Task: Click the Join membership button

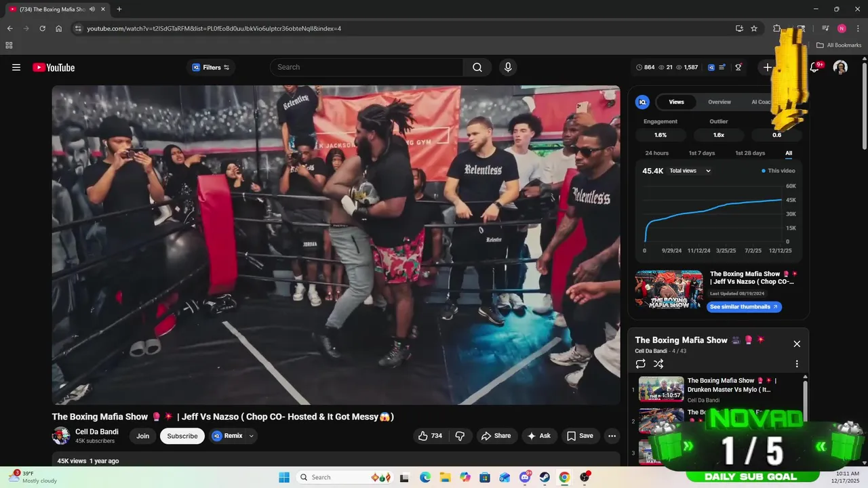Action: (142, 436)
